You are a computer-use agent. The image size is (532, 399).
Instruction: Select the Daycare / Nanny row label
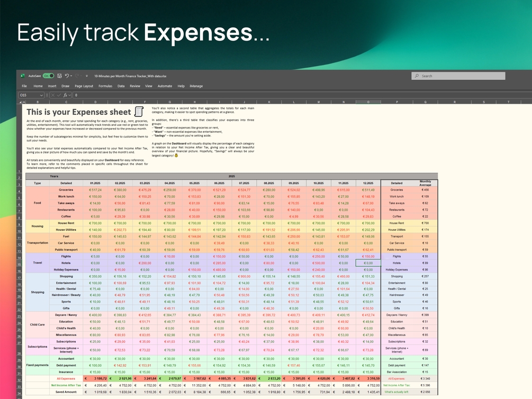[x=66, y=315]
